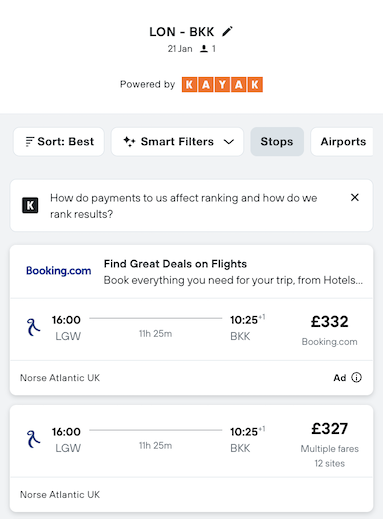
Task: Open the Airports filter
Action: point(342,142)
